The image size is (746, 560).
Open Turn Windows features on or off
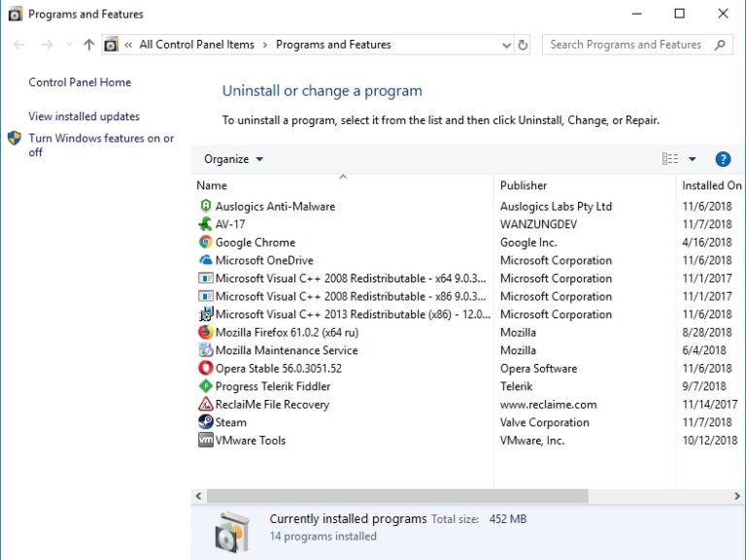(101, 145)
